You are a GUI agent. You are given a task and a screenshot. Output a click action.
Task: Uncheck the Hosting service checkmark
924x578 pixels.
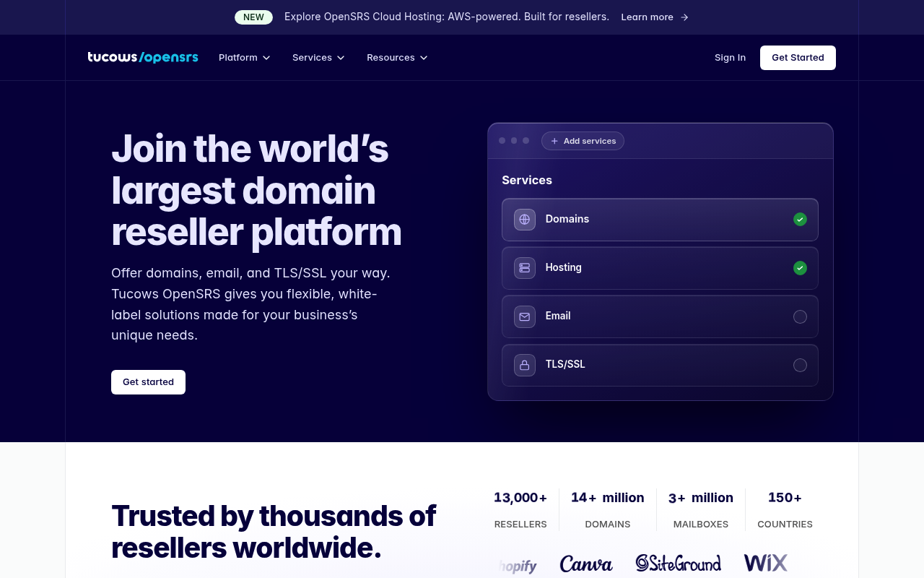coord(800,268)
